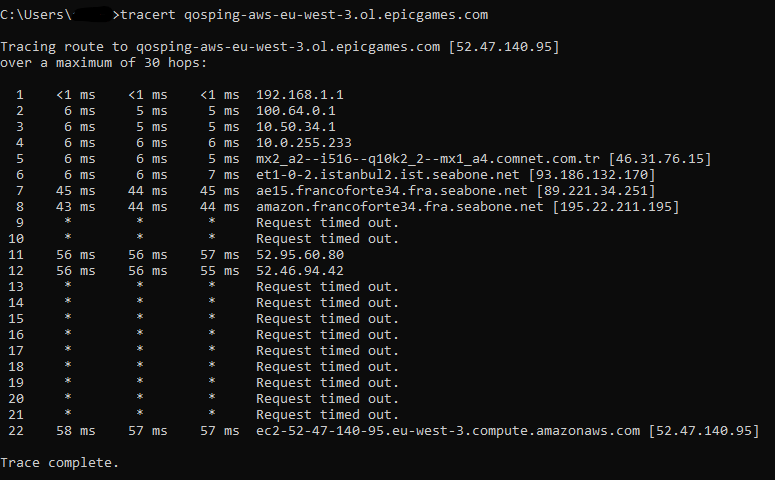Viewport: 775px width, 480px height.
Task: Click the Trace complete message
Action: pyautogui.click(x=60, y=463)
